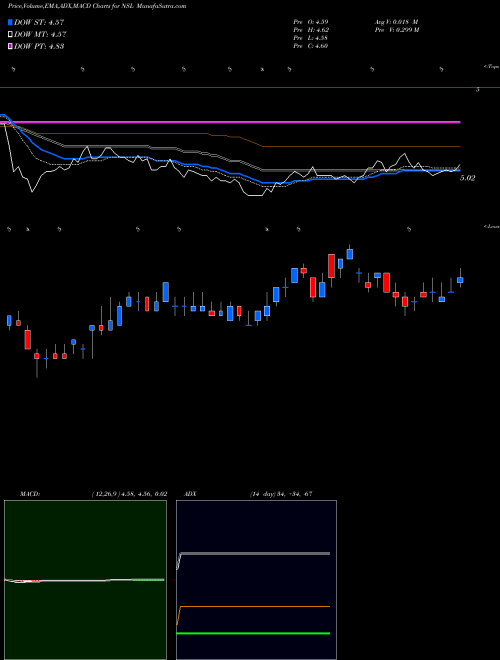500x660 pixels.
Task: Click the blue DOW ST legend swatch
Action: coord(10,22)
